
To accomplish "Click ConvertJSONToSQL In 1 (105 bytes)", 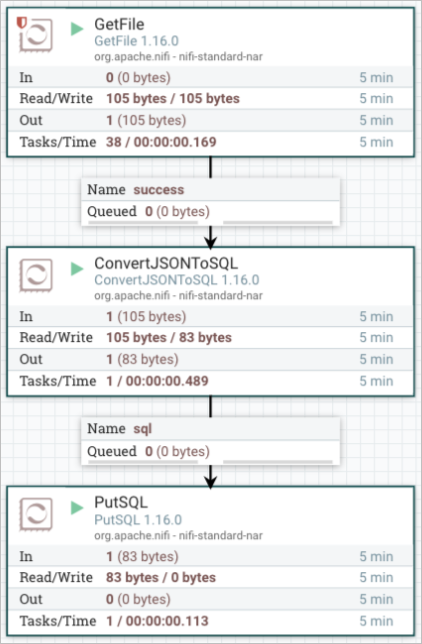I will [x=146, y=317].
